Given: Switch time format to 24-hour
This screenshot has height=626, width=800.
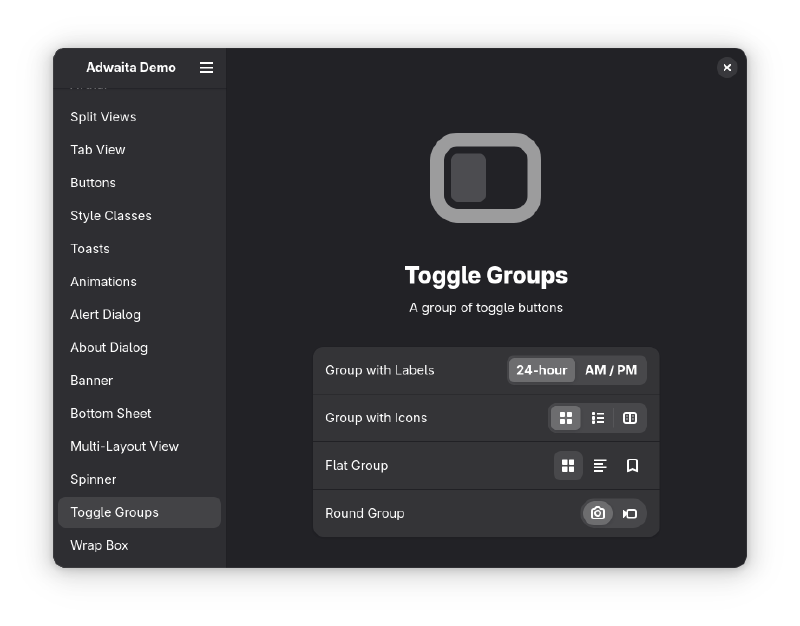Looking at the screenshot, I should tap(541, 370).
